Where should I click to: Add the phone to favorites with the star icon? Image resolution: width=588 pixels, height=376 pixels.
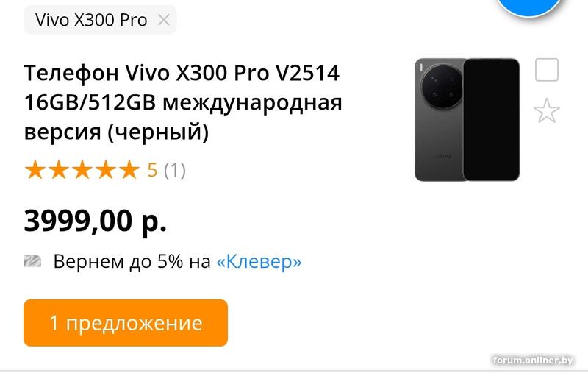[x=546, y=110]
